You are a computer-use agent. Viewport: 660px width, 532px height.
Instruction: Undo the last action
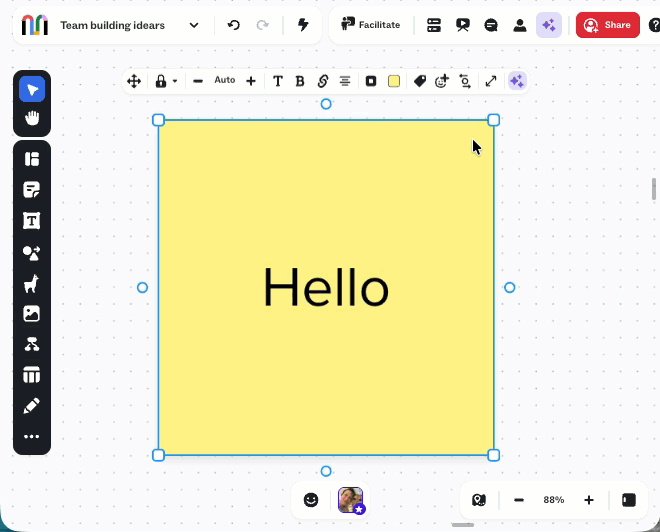pyautogui.click(x=234, y=25)
